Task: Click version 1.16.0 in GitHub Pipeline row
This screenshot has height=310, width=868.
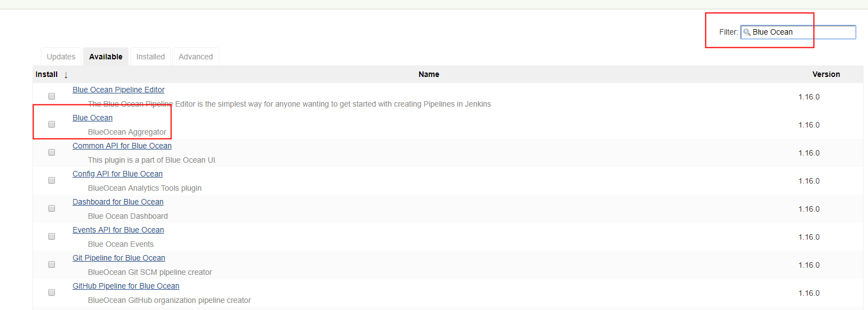Action: pyautogui.click(x=809, y=293)
